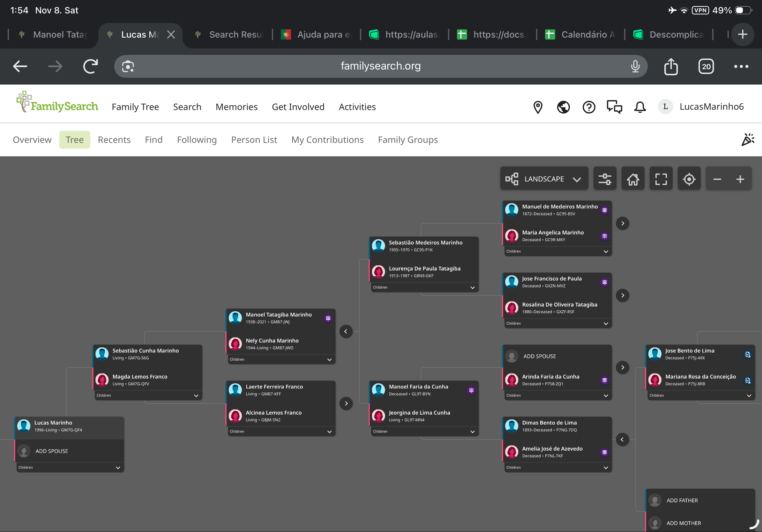Expand ancestors of Laerte Ferreira Franco
Viewport: 762px width, 532px height.
pos(346,403)
